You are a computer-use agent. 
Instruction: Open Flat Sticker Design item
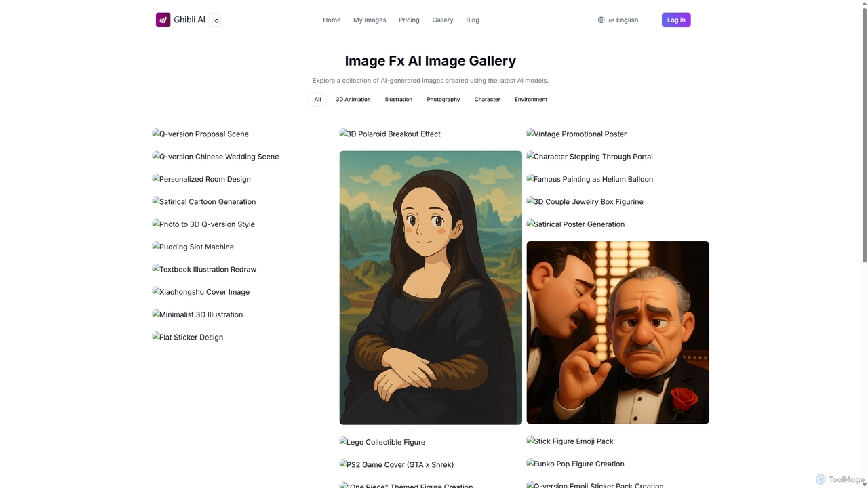tap(188, 338)
